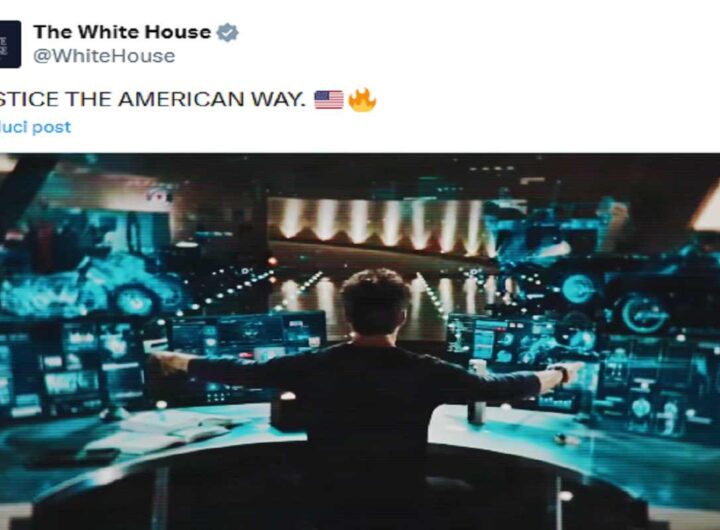This screenshot has width=720, height=530.
Task: Open The White House display name
Action: click(122, 32)
